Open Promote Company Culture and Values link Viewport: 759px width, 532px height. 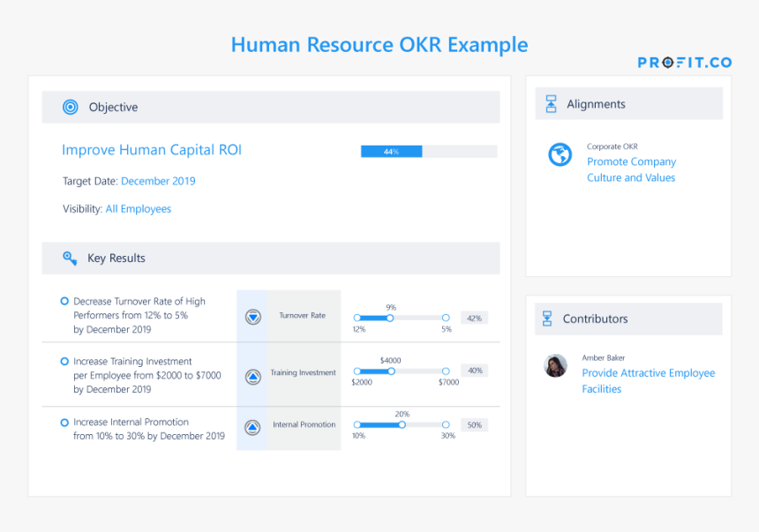631,169
